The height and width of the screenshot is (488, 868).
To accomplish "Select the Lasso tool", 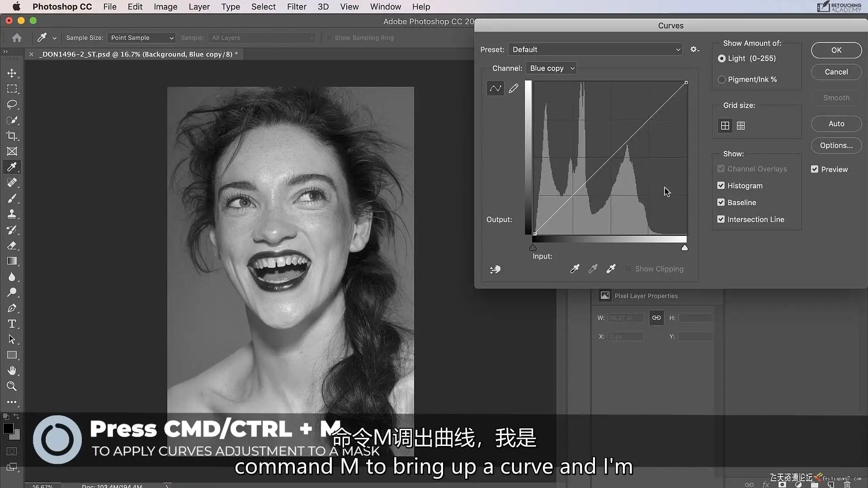I will (x=12, y=104).
